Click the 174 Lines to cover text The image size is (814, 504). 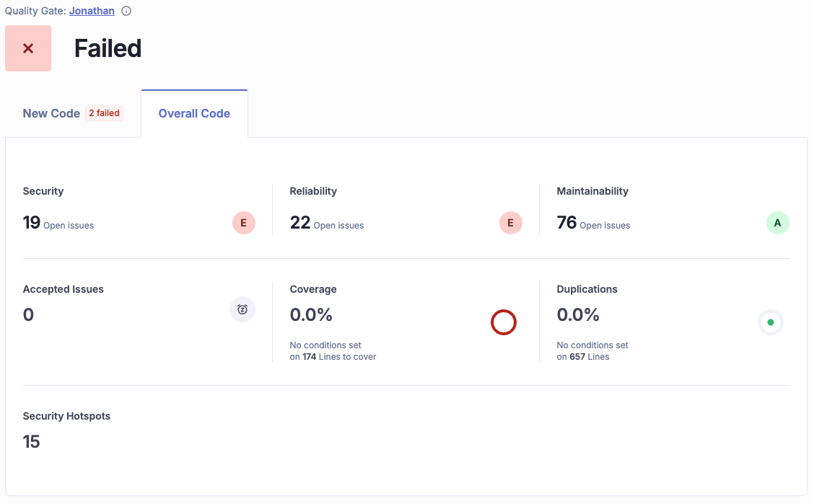click(338, 357)
